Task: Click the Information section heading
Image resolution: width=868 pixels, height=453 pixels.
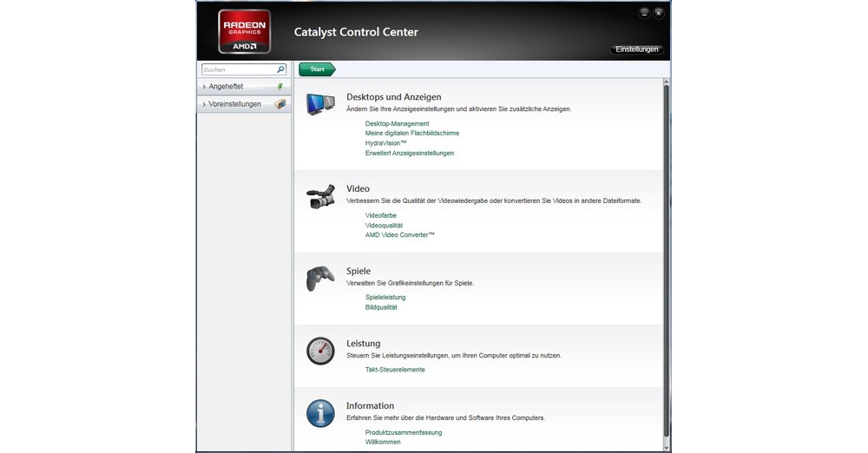Action: click(x=370, y=406)
